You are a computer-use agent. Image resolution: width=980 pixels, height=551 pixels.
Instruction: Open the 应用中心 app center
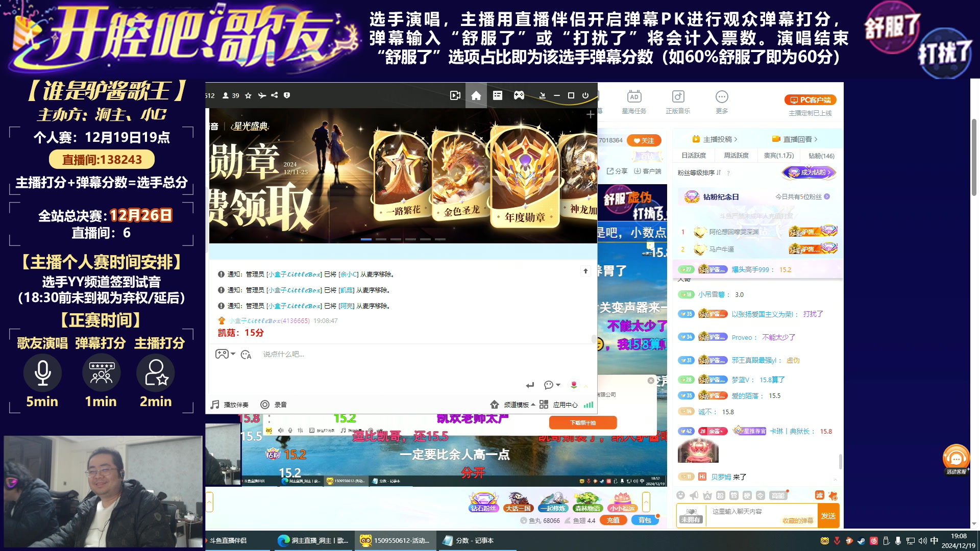click(559, 405)
